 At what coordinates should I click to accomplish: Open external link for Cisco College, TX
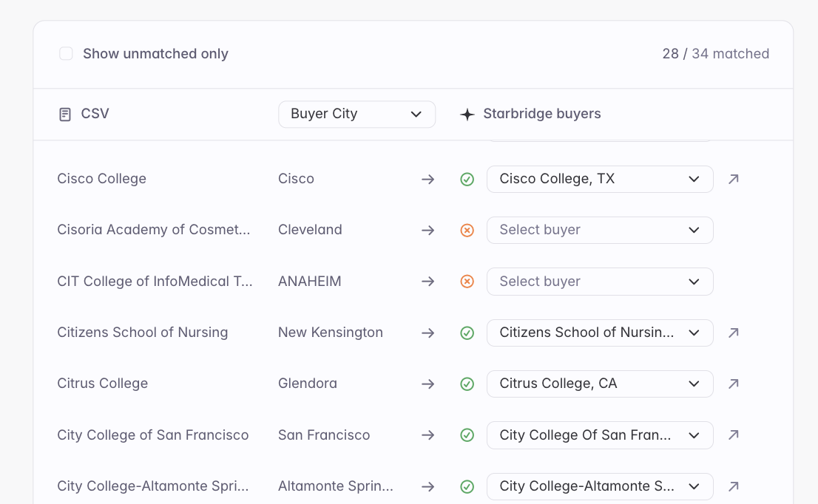point(734,179)
